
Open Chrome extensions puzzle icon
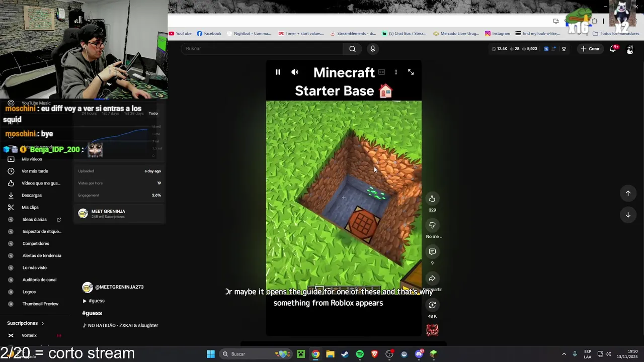[594, 21]
